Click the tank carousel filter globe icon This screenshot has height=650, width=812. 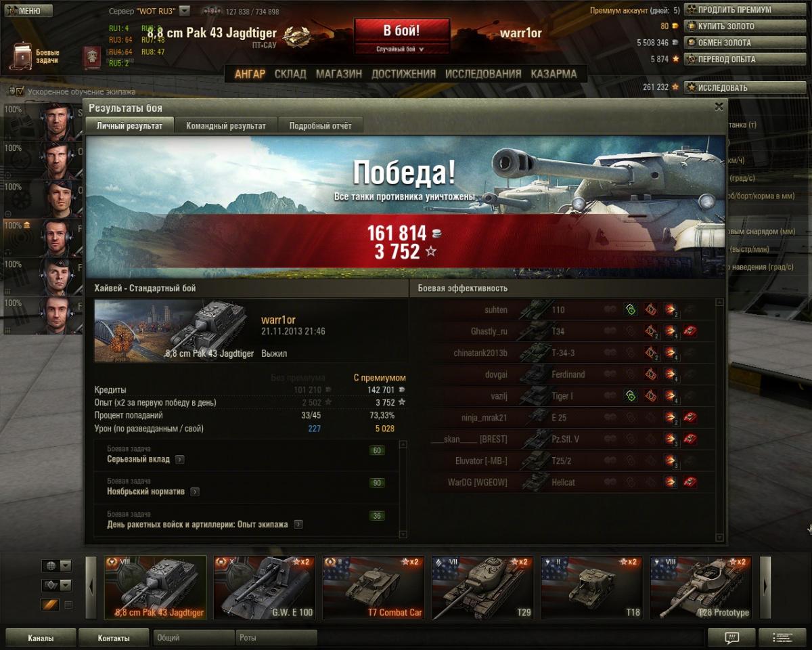[x=51, y=565]
